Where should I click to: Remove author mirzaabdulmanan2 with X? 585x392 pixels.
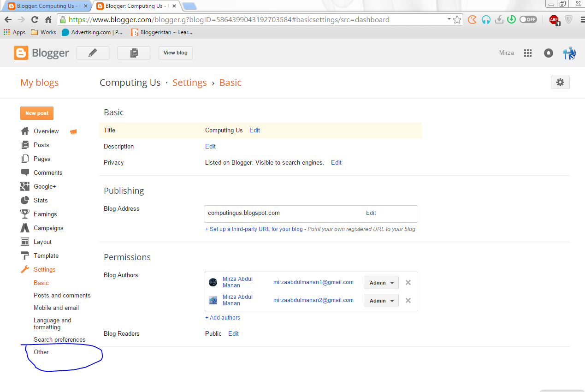[408, 300]
